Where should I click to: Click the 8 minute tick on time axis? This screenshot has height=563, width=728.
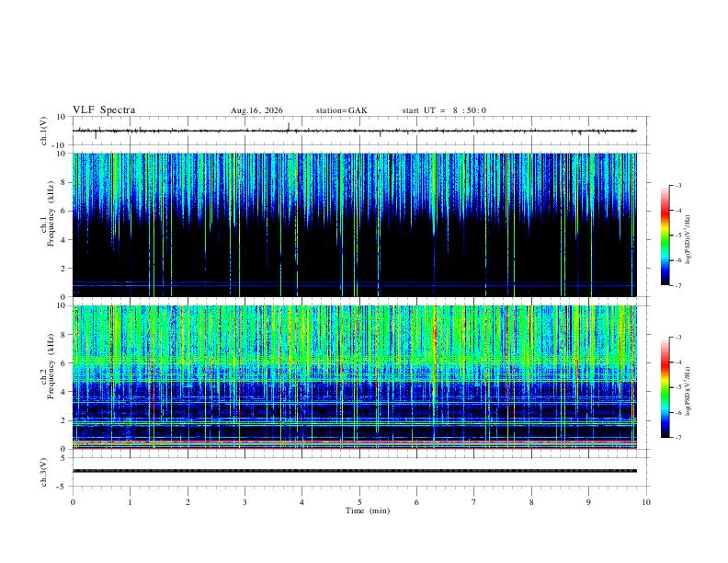[531, 502]
